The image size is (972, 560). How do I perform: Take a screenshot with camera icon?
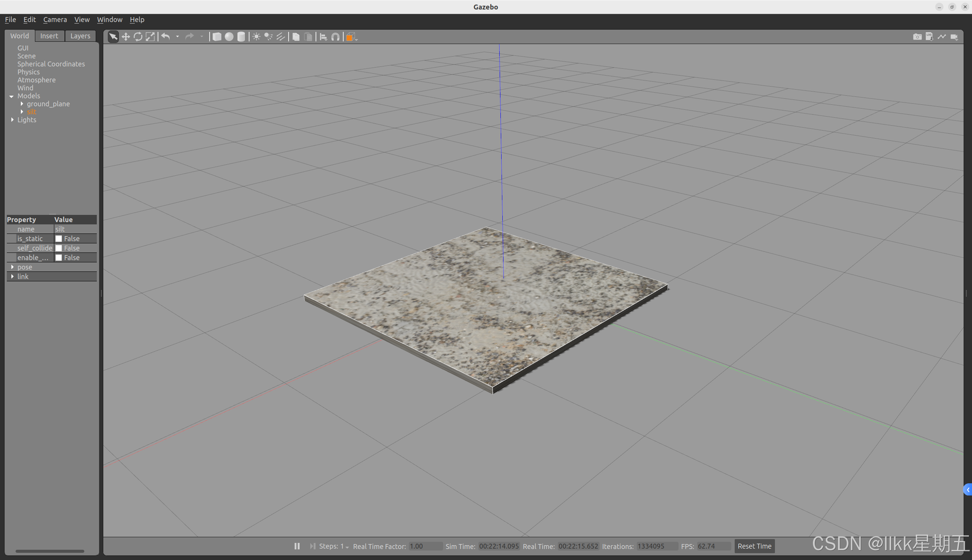(917, 37)
